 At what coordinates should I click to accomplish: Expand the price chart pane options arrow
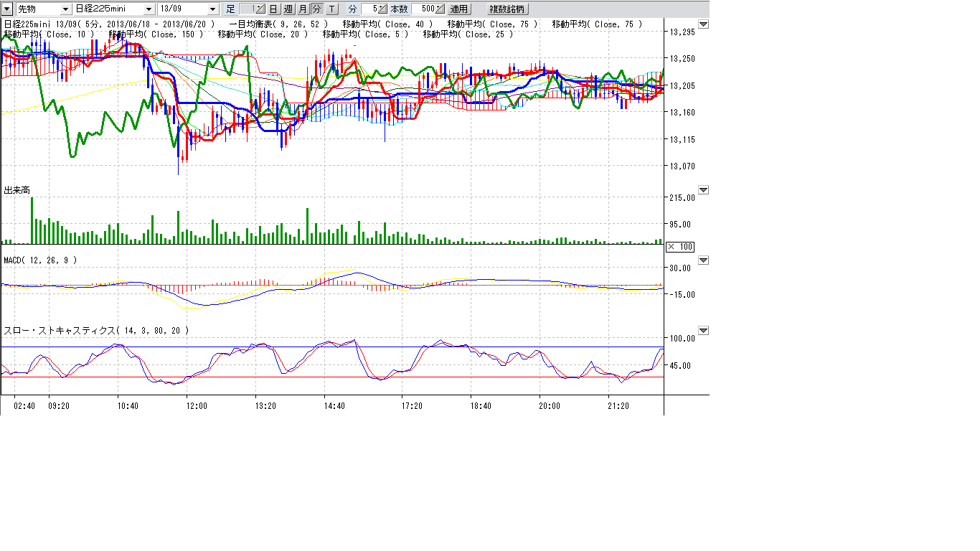[x=703, y=24]
